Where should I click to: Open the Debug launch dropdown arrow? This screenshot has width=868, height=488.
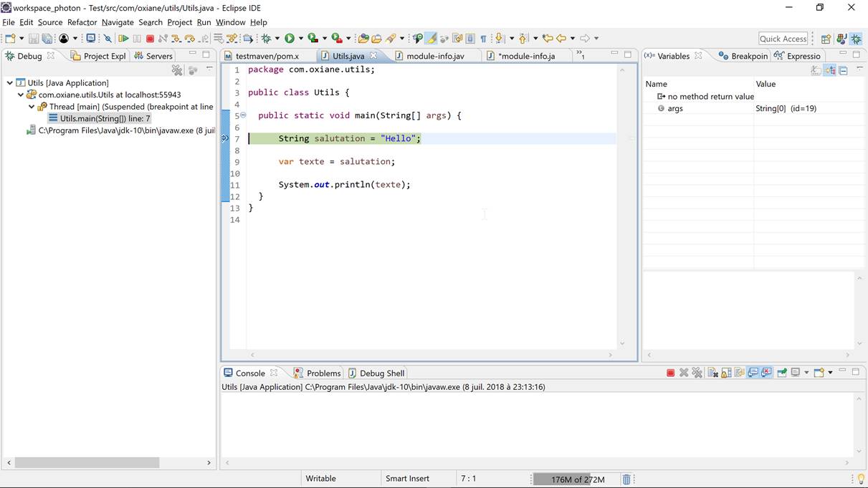coord(277,39)
